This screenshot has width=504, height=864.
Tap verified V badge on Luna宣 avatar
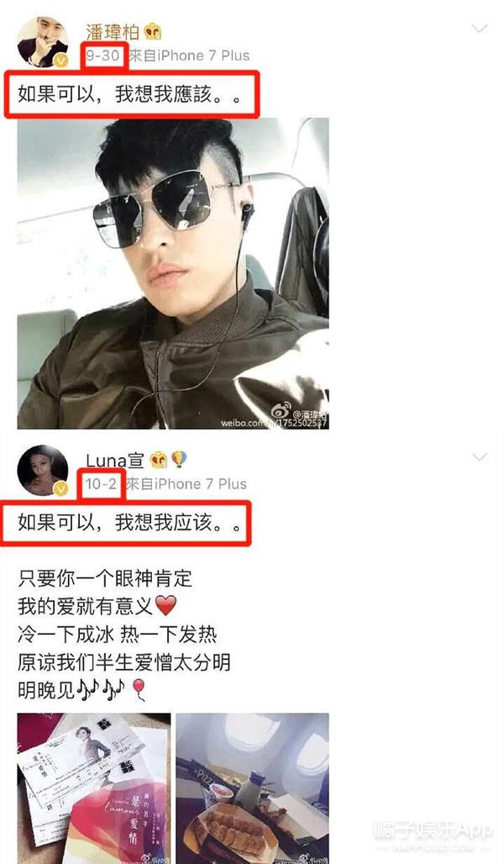(x=60, y=488)
